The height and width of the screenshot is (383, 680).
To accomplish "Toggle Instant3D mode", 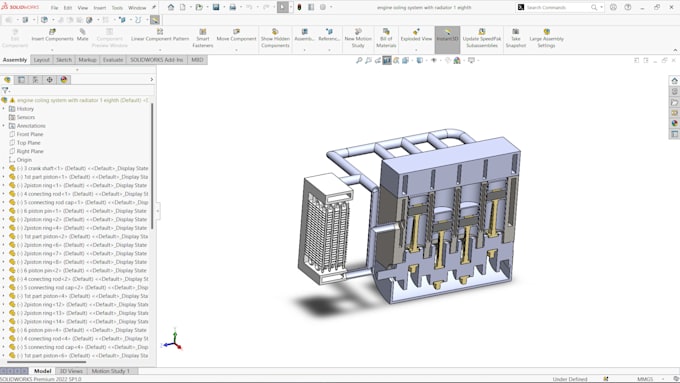I will point(448,40).
